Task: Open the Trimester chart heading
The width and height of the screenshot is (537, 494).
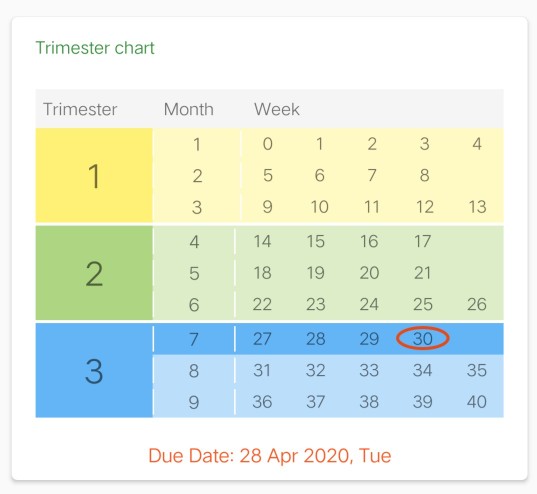Action: pyautogui.click(x=95, y=48)
